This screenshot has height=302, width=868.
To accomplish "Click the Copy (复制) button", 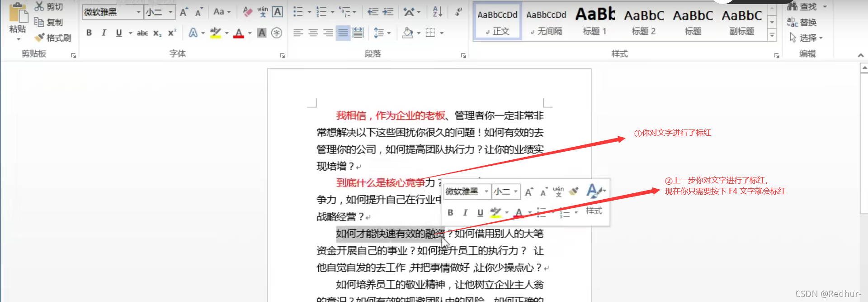I will 49,22.
